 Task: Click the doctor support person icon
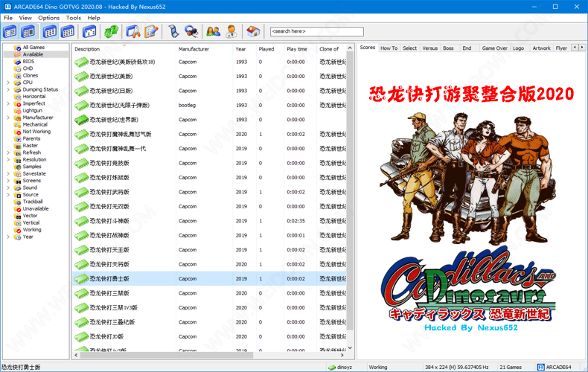click(231, 32)
